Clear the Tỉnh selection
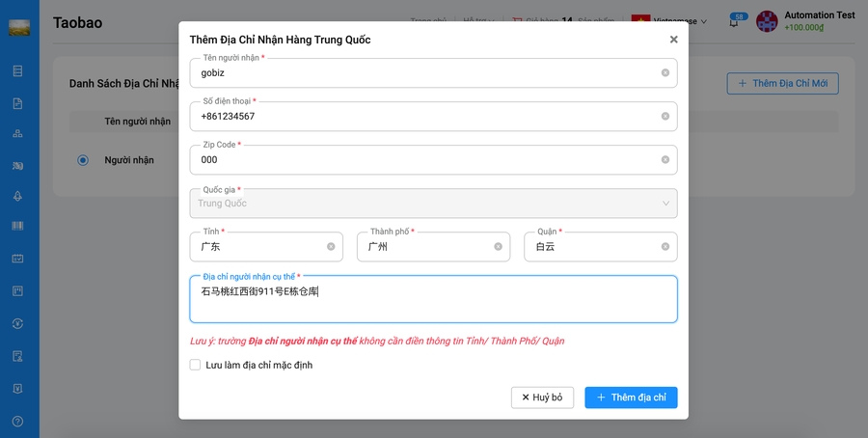Screen dimensions: 868x438 coord(331,247)
